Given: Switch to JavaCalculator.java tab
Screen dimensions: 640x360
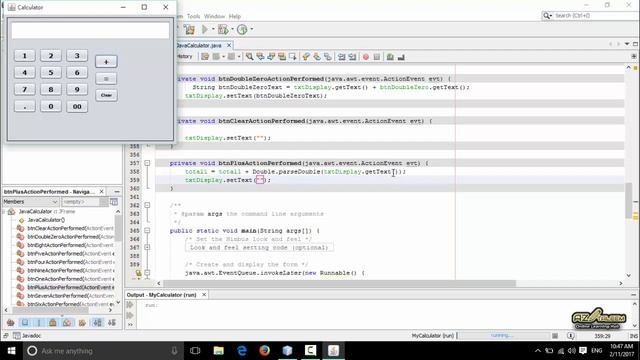Looking at the screenshot, I should pyautogui.click(x=200, y=45).
